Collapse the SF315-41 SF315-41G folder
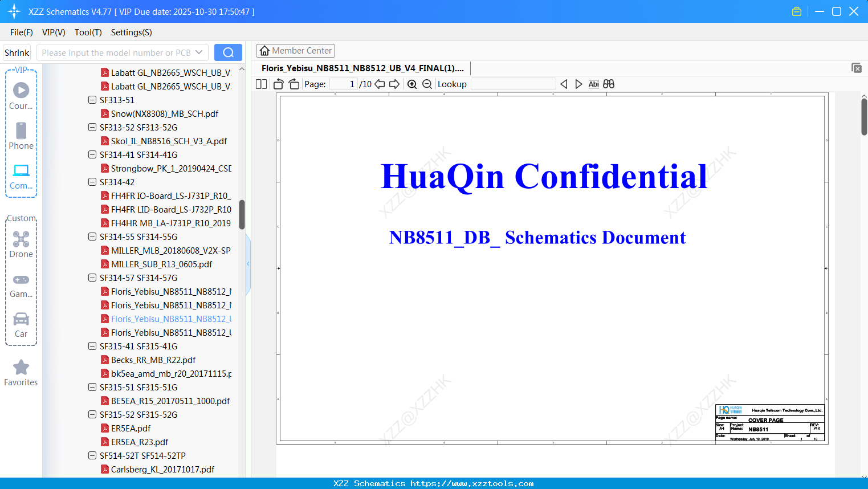 point(92,346)
